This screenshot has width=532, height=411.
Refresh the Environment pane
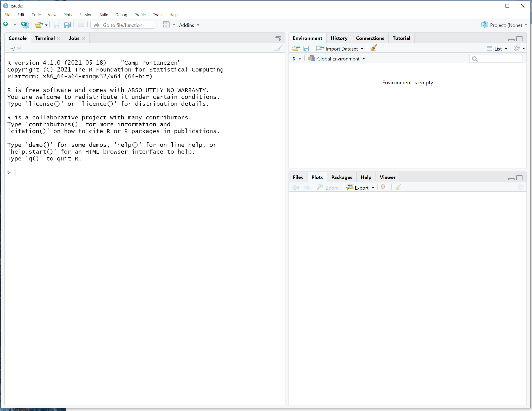pos(517,48)
